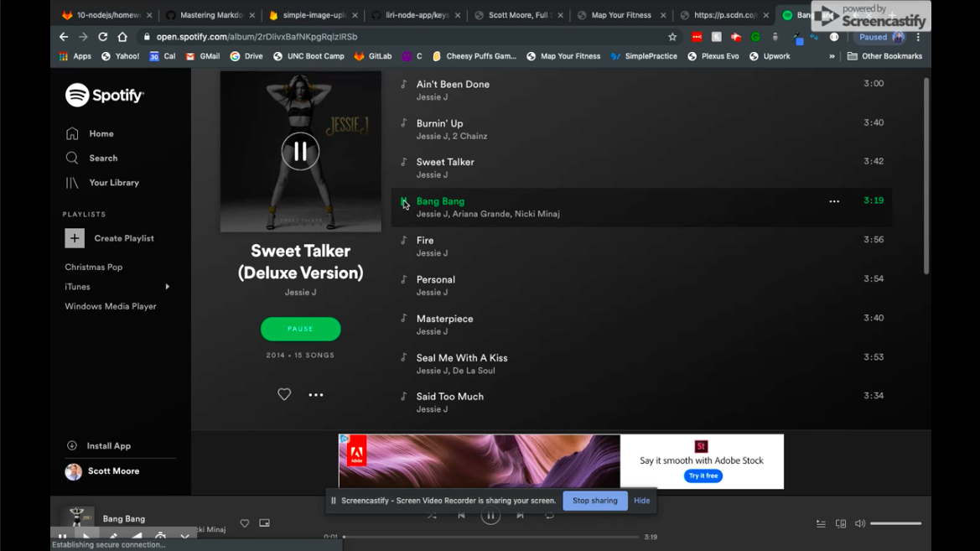The width and height of the screenshot is (980, 551).
Task: Open the Paused profile menu
Action: pos(881,37)
